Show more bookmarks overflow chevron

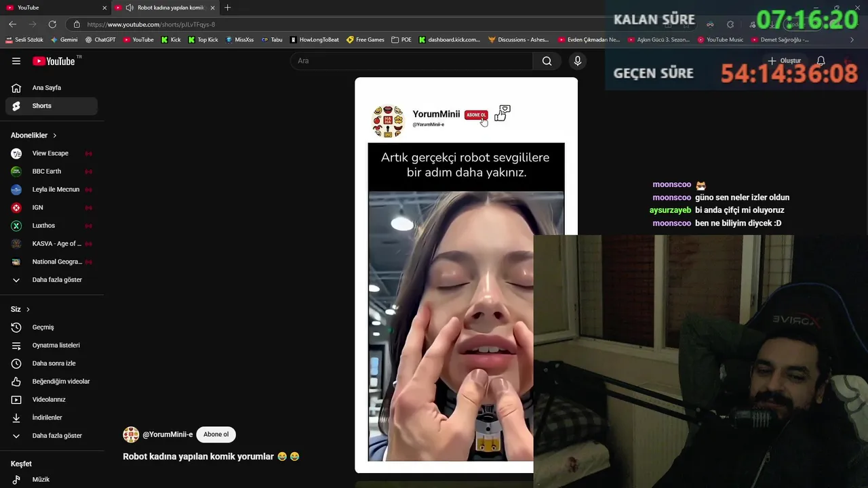point(852,40)
